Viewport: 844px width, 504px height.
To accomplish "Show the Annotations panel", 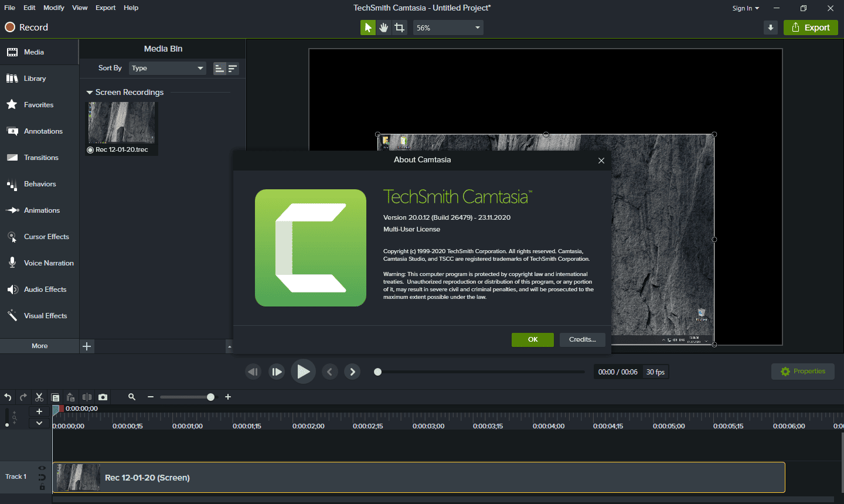I will point(39,131).
